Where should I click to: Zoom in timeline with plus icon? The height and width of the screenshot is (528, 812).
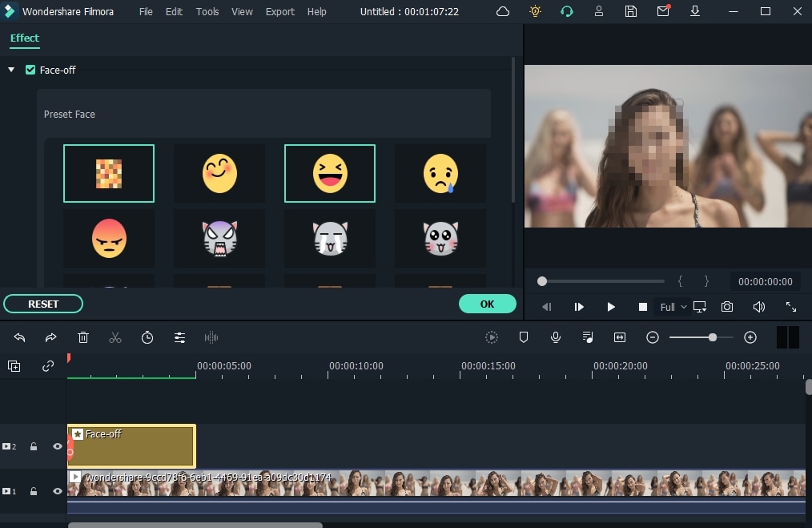(x=750, y=337)
